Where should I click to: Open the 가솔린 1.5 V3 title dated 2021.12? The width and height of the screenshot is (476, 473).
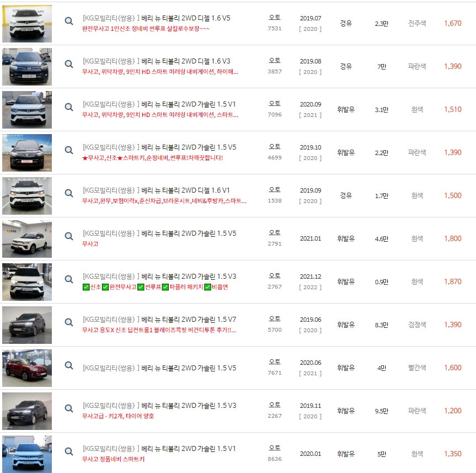pyautogui.click(x=159, y=277)
